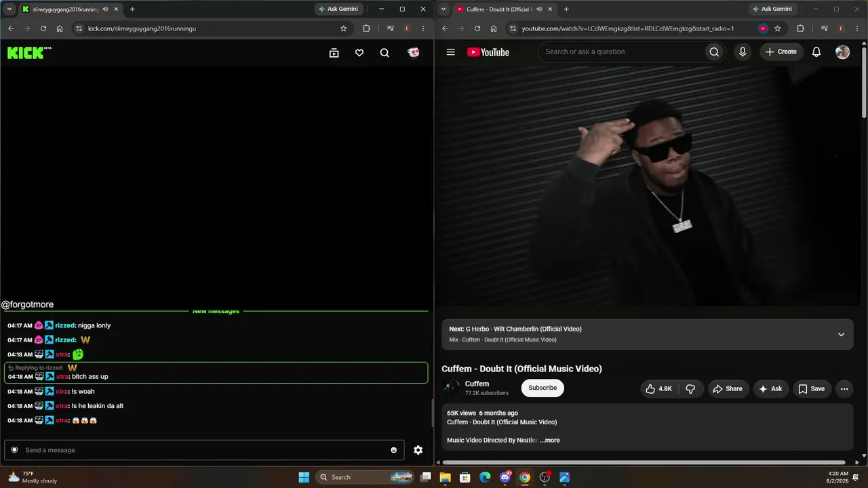Screen dimensions: 868x488
Task: Open YouTube hamburger guide menu
Action: [x=450, y=52]
